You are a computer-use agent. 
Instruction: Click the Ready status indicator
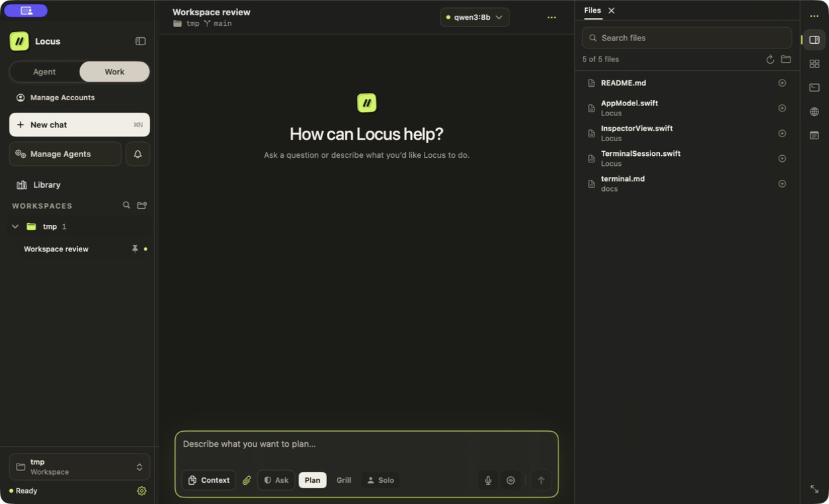[x=23, y=491]
